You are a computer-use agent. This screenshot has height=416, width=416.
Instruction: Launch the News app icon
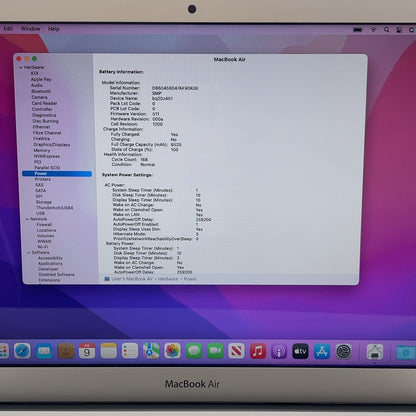coord(236,351)
